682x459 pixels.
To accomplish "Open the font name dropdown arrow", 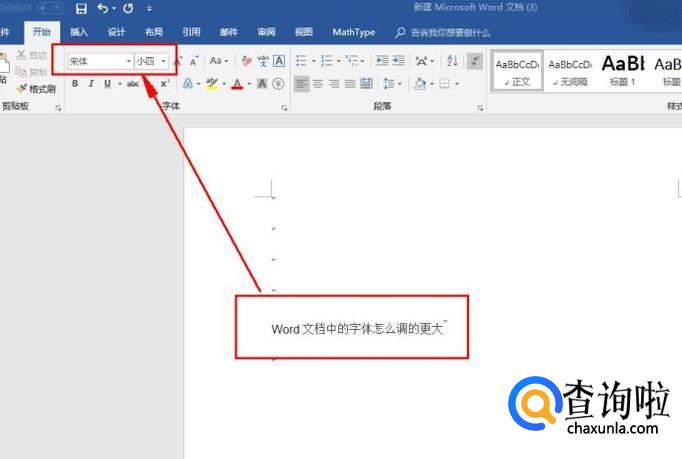I will pyautogui.click(x=128, y=61).
